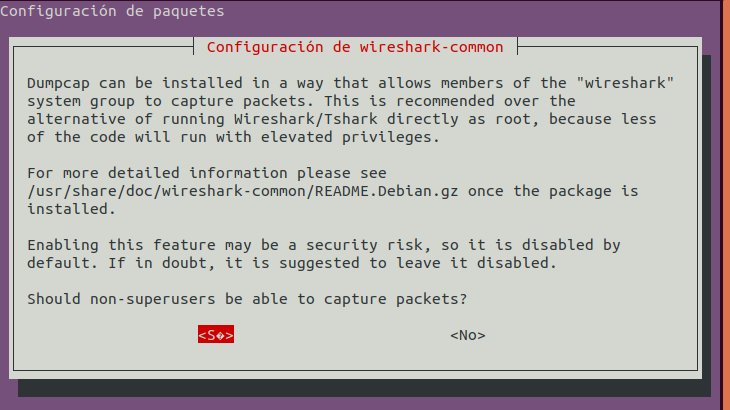Click the "Enabling this feature" phrase
The height and width of the screenshot is (410, 730).
(x=121, y=245)
